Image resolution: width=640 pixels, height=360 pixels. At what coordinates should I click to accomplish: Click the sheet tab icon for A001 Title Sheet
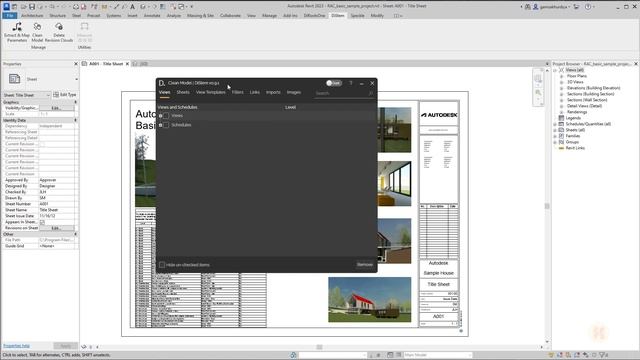click(x=84, y=64)
